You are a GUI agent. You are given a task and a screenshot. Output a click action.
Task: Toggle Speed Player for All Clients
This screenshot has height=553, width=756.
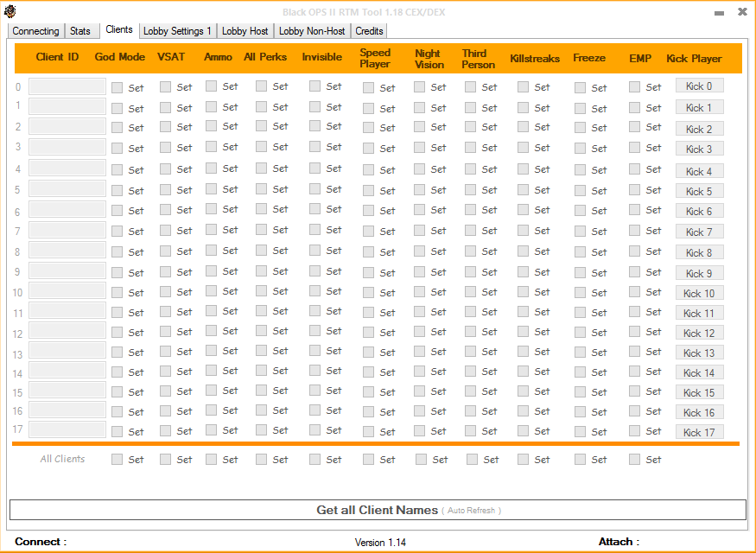tap(368, 460)
